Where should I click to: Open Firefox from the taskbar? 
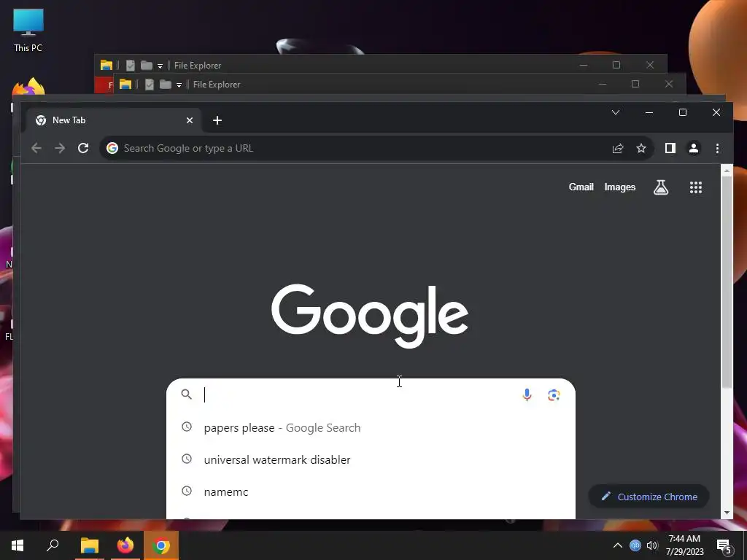pos(125,545)
